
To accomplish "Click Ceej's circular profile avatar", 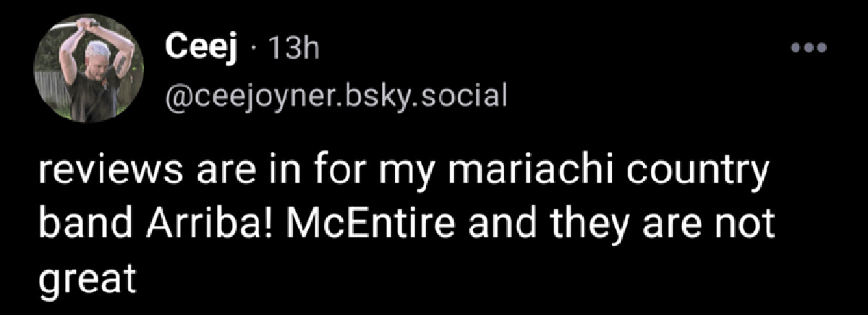I will pos(88,70).
